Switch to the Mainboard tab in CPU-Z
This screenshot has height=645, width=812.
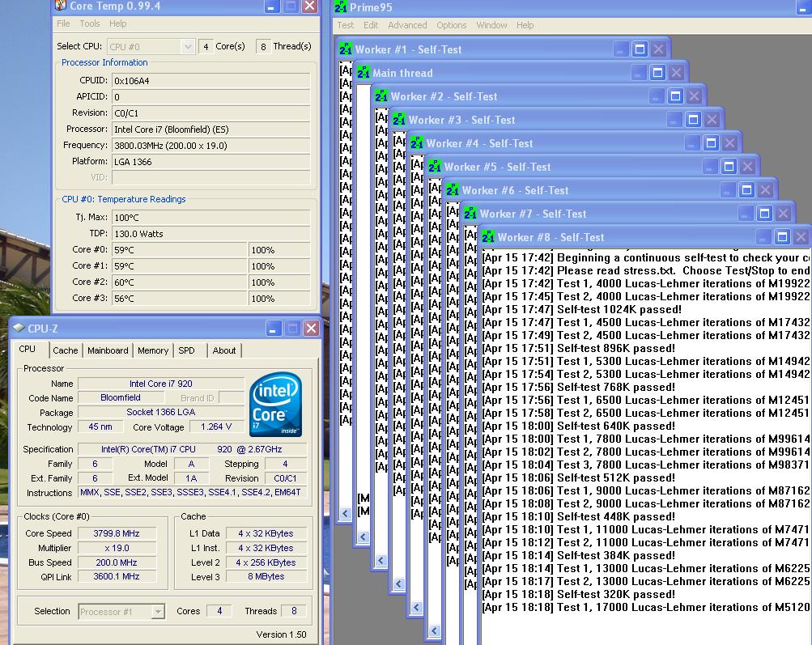[x=108, y=350]
